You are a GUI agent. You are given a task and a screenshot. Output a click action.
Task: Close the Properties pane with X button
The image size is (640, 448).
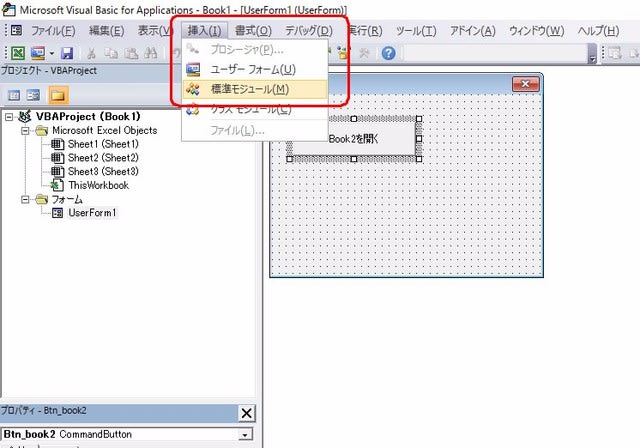pos(247,413)
